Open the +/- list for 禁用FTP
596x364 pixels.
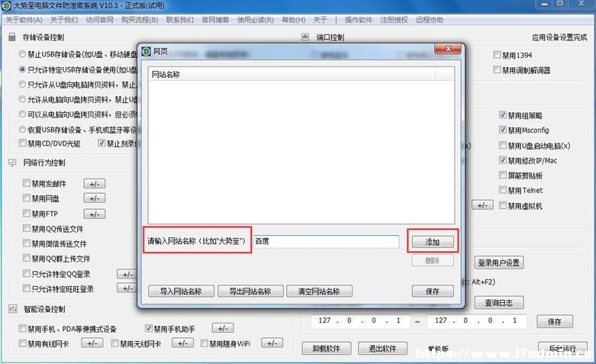point(95,214)
